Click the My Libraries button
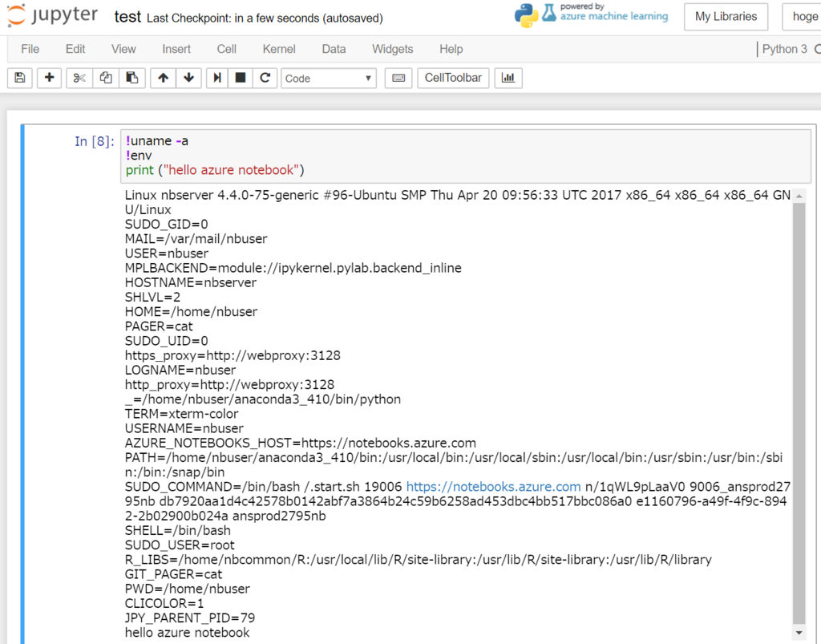 coord(726,17)
